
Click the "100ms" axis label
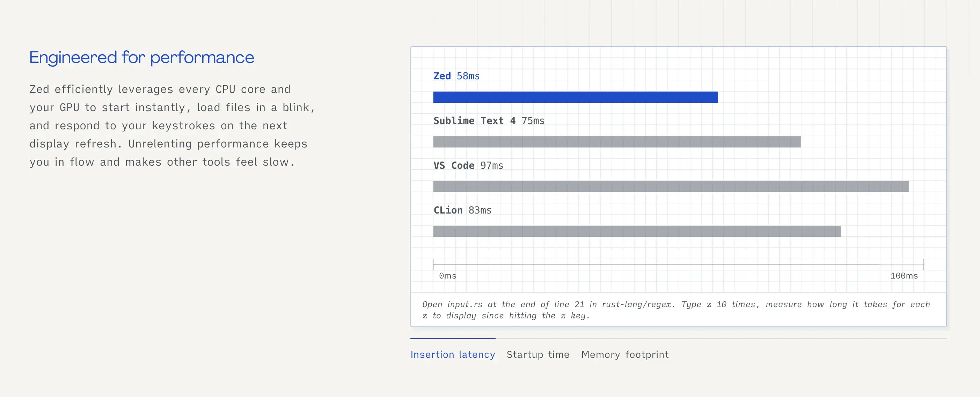[x=904, y=276]
